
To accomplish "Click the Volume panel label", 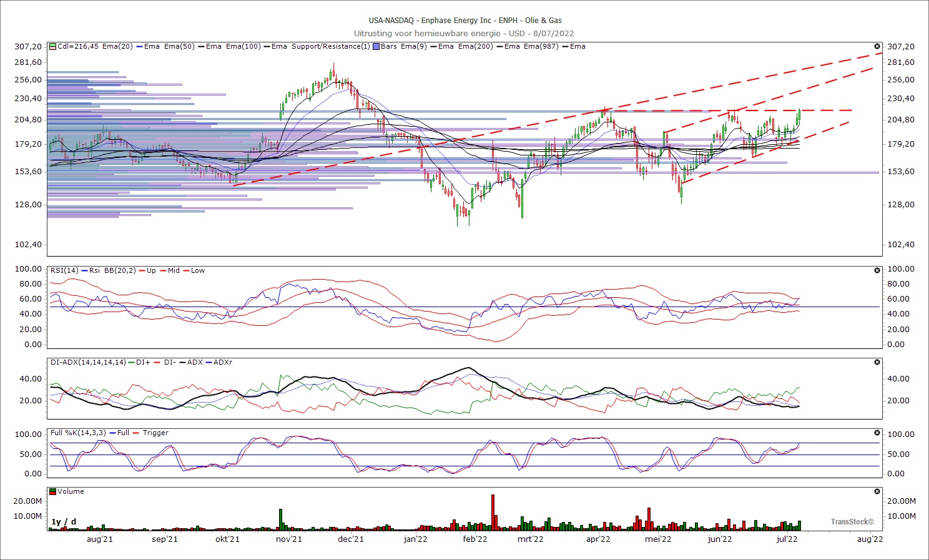I will [x=71, y=491].
